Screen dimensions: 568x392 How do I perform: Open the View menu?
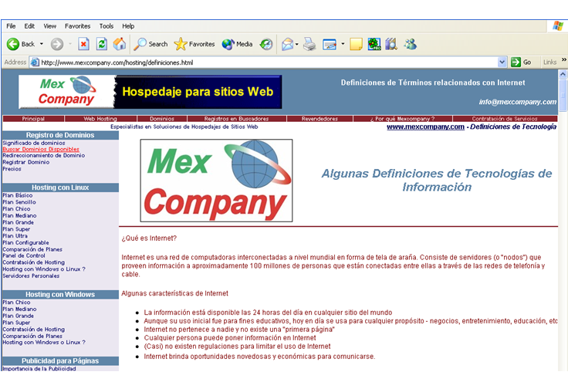click(x=49, y=26)
